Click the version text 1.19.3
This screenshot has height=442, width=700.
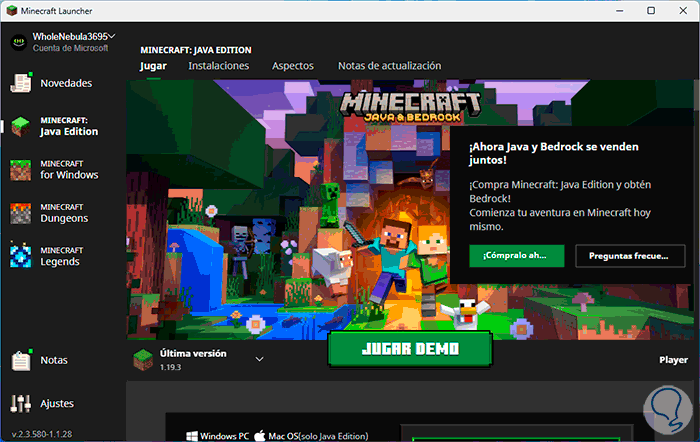[x=171, y=367]
